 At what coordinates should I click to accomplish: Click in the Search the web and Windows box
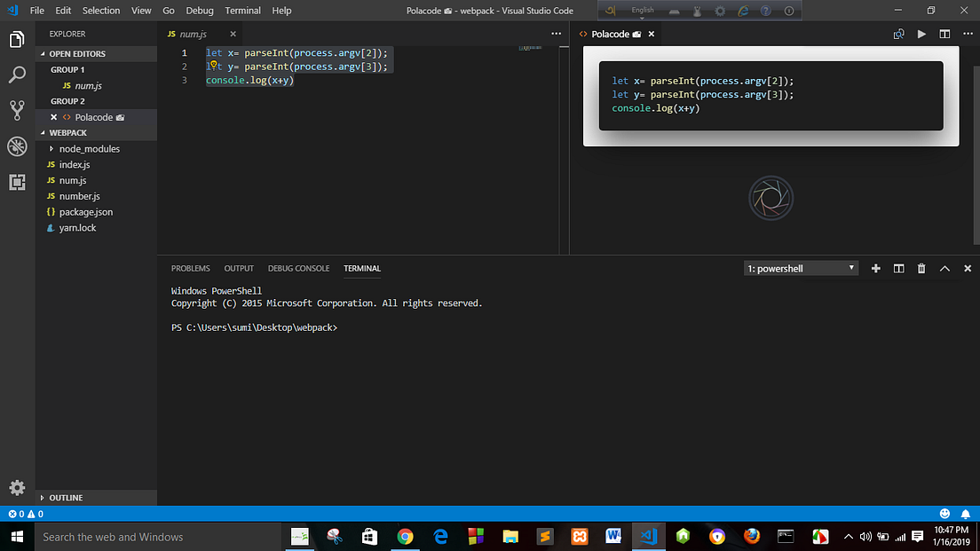142,536
